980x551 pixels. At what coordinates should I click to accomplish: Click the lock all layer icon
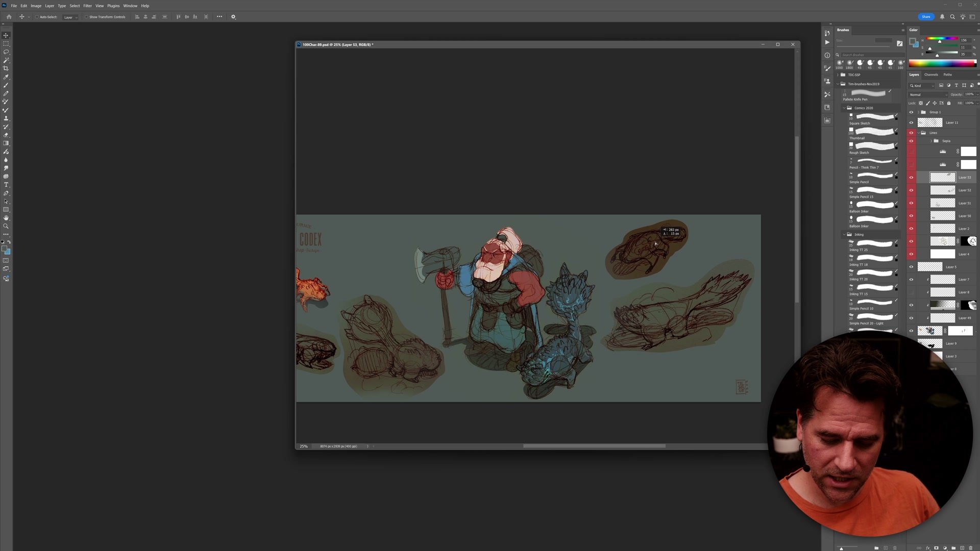(x=949, y=103)
